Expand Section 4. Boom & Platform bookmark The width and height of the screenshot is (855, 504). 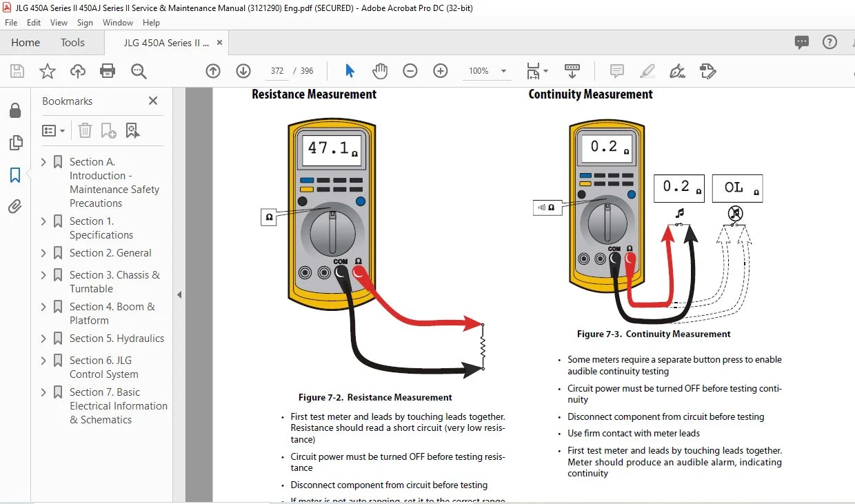44,307
